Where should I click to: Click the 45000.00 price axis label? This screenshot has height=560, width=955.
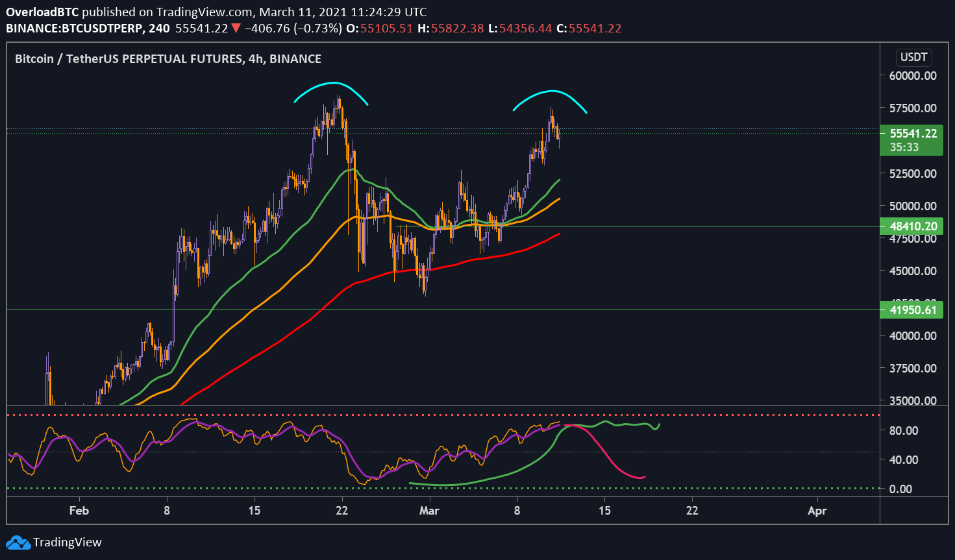click(x=913, y=271)
